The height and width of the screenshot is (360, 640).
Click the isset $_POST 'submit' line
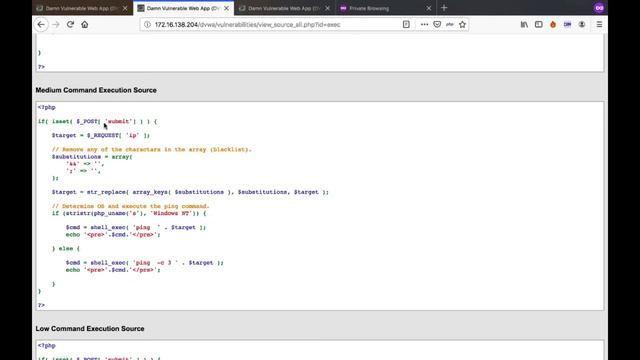pyautogui.click(x=98, y=121)
